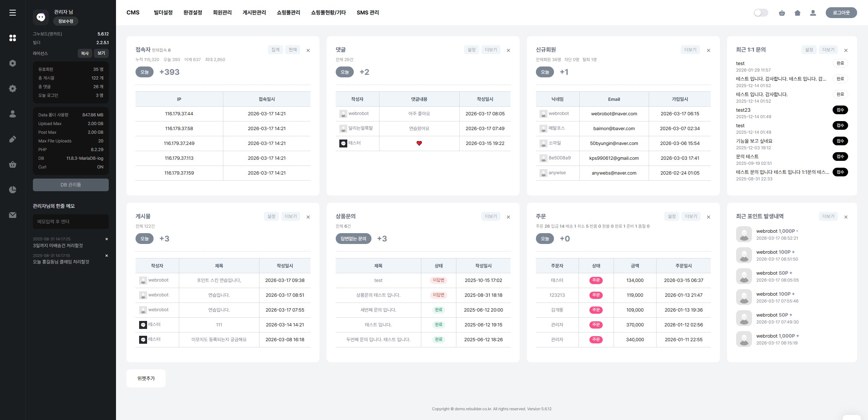The image size is (868, 420).
Task: Open the shop basket icon in top bar
Action: tap(782, 13)
